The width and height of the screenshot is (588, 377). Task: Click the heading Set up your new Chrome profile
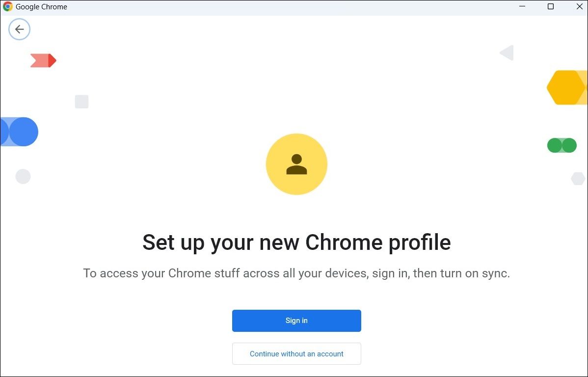click(296, 242)
